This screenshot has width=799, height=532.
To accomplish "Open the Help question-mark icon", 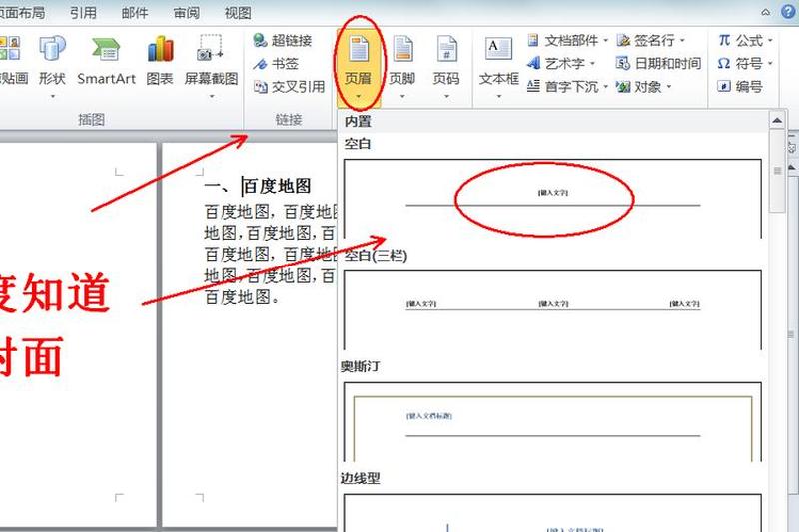I will click(x=788, y=12).
